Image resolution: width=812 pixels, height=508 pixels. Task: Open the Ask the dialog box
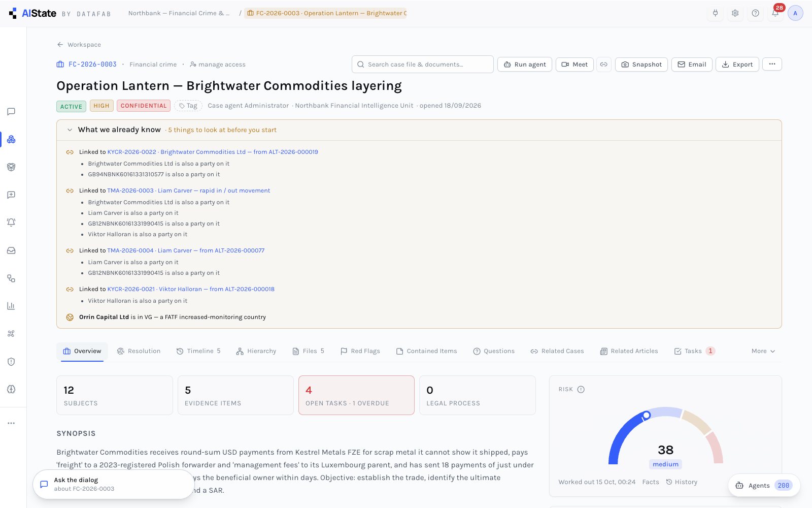(114, 484)
